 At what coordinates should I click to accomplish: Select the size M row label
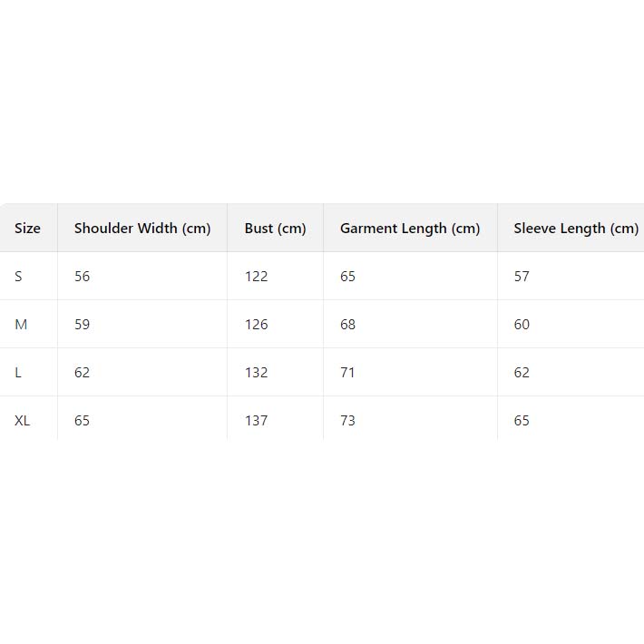(21, 325)
